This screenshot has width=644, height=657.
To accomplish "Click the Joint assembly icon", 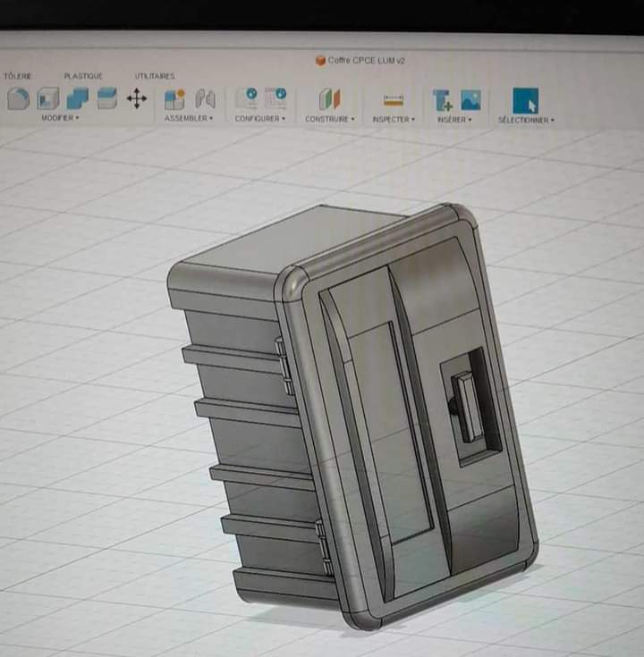I will pyautogui.click(x=206, y=99).
